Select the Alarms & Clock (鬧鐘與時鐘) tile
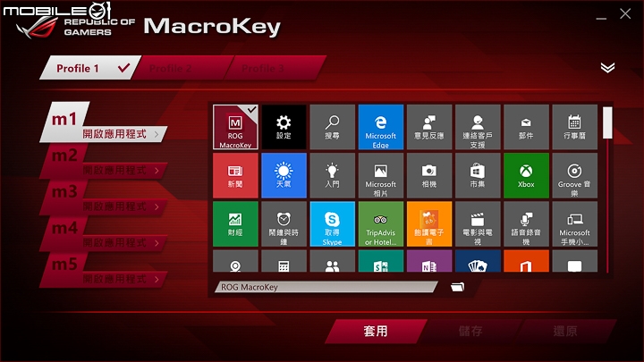 click(x=284, y=223)
